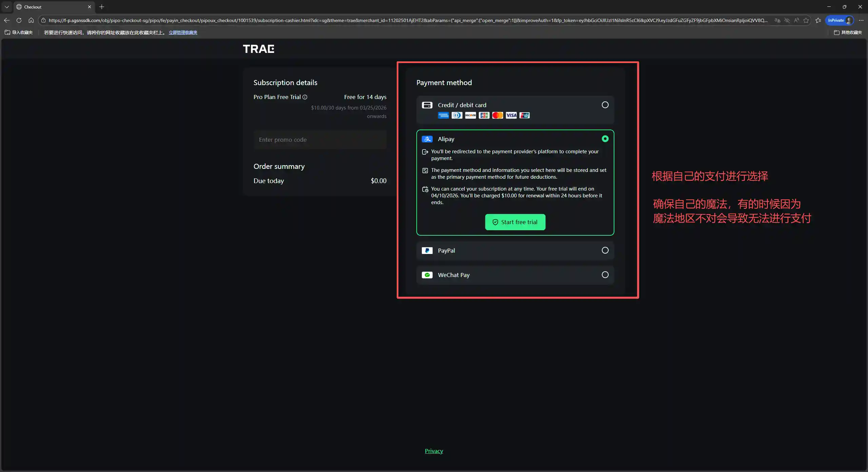
Task: Click the TRAE logo
Action: [258, 49]
